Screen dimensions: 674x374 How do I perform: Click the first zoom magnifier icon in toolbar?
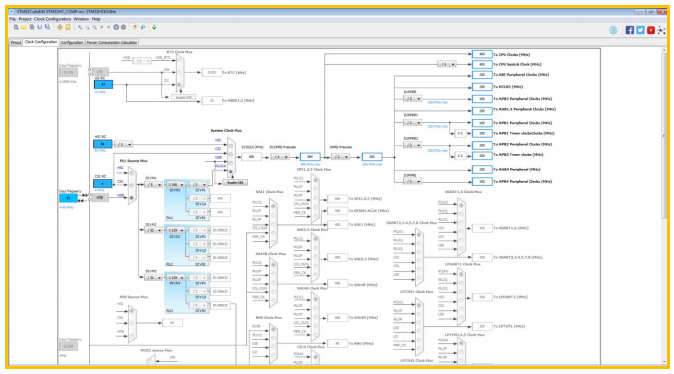coord(80,28)
